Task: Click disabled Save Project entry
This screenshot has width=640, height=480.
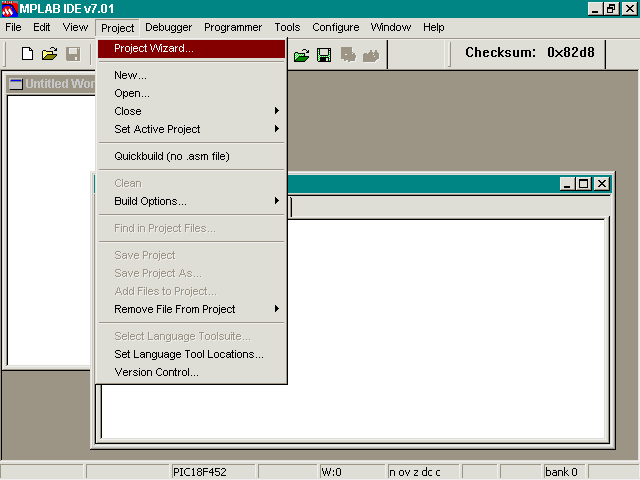Action: tap(191, 255)
